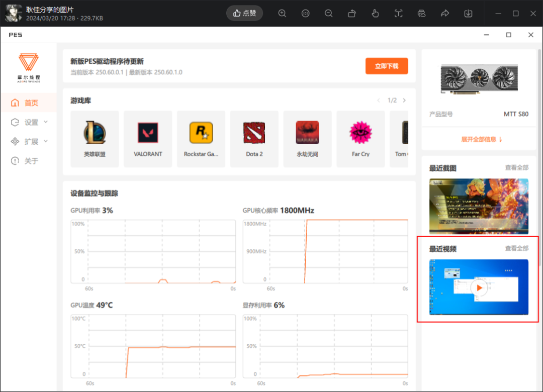
Task: Rotate the image using the rotate icon
Action: pyautogui.click(x=352, y=14)
